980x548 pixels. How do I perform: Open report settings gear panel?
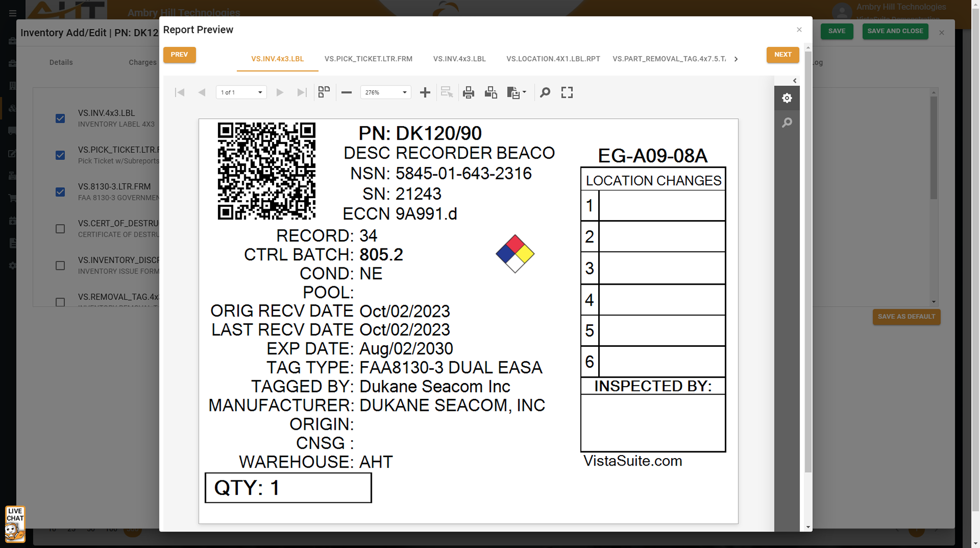click(x=787, y=98)
